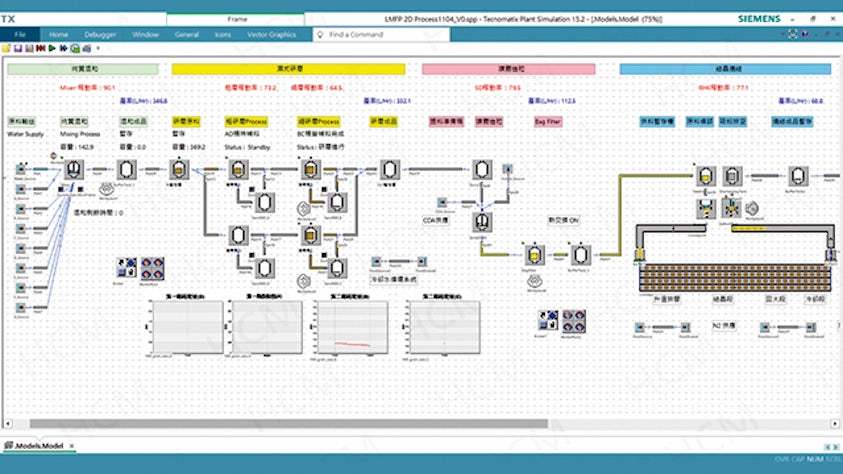
Task: Click the purple save icon in quick toolbar
Action: (18, 48)
